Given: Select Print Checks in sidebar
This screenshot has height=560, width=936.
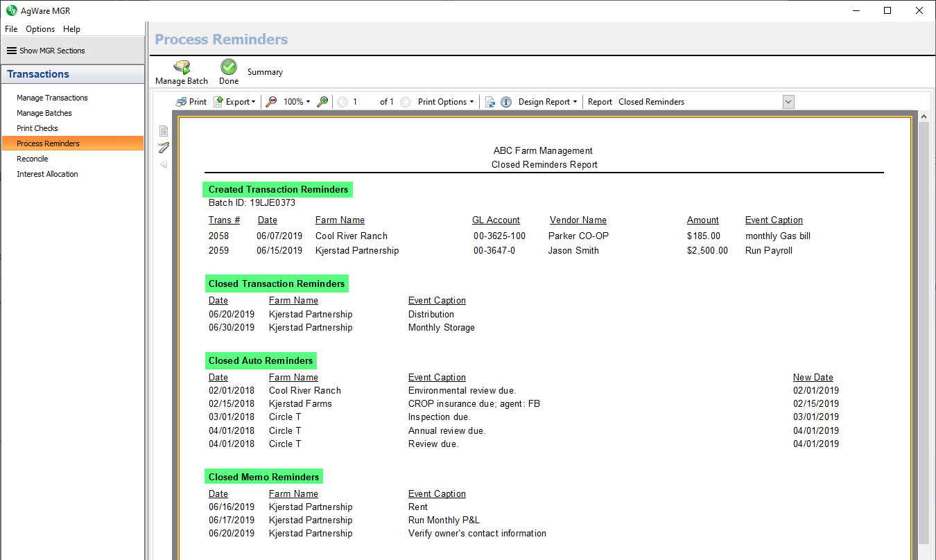Looking at the screenshot, I should (37, 128).
